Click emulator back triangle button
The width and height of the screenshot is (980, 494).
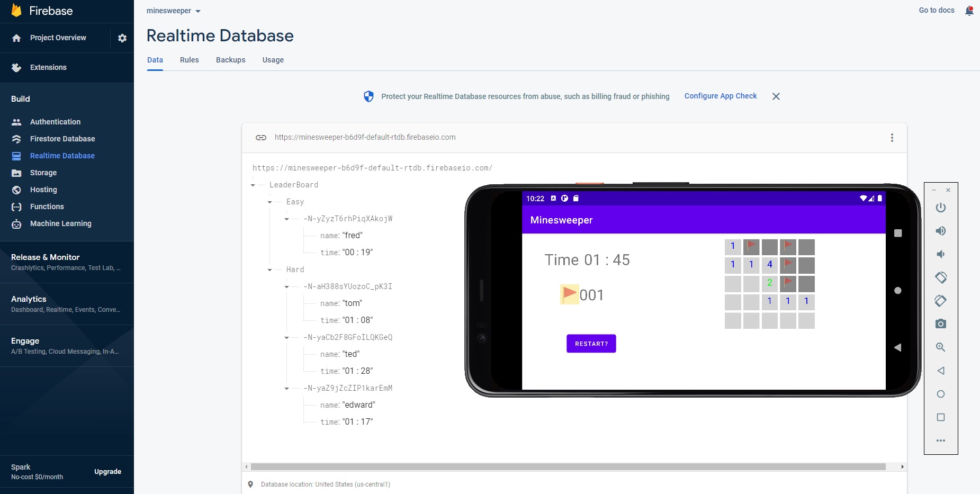pyautogui.click(x=941, y=371)
